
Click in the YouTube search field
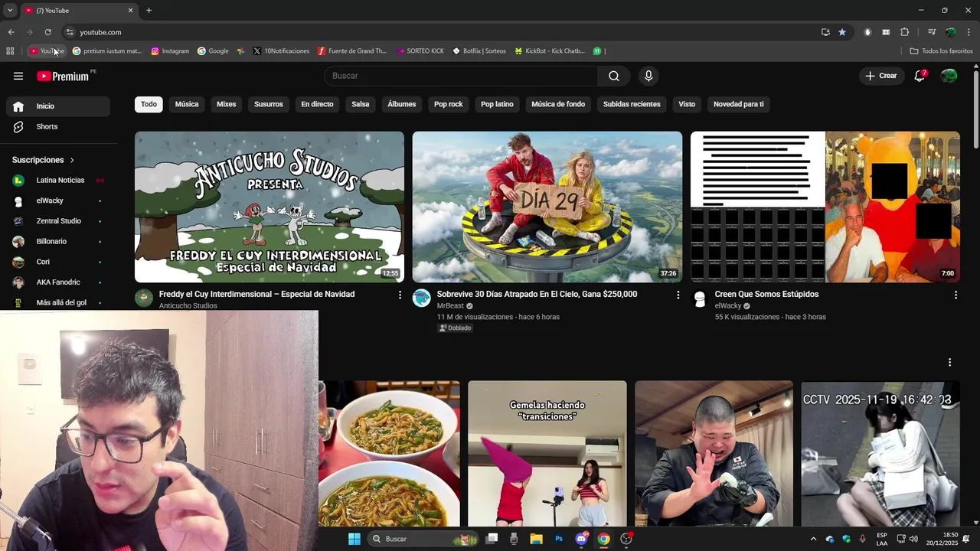click(461, 76)
